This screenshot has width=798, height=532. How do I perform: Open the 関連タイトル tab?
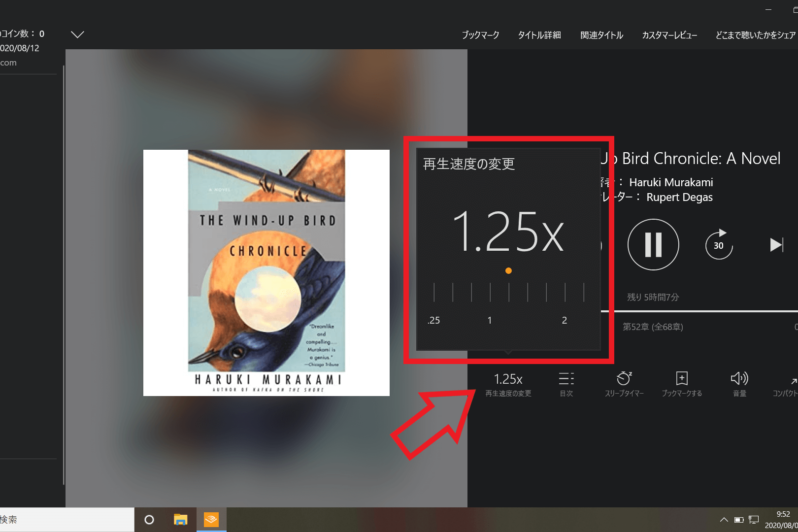tap(601, 35)
